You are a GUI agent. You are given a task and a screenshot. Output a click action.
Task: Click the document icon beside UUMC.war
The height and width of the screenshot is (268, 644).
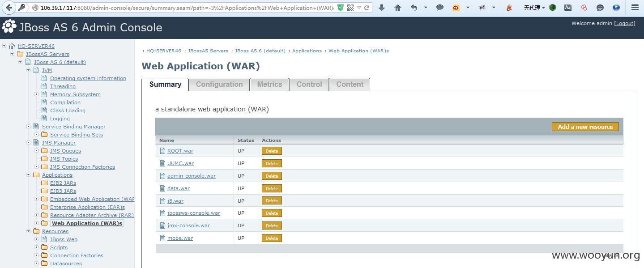[x=163, y=163]
